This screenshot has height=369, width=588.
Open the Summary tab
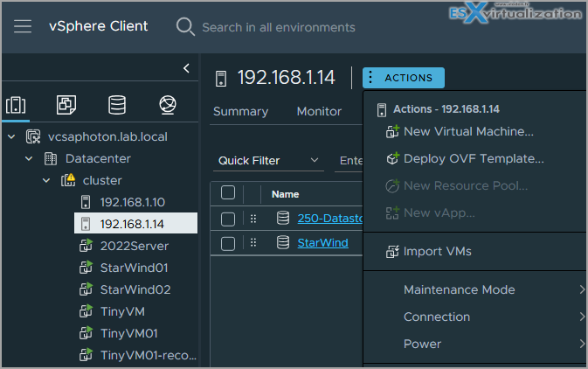coord(241,112)
